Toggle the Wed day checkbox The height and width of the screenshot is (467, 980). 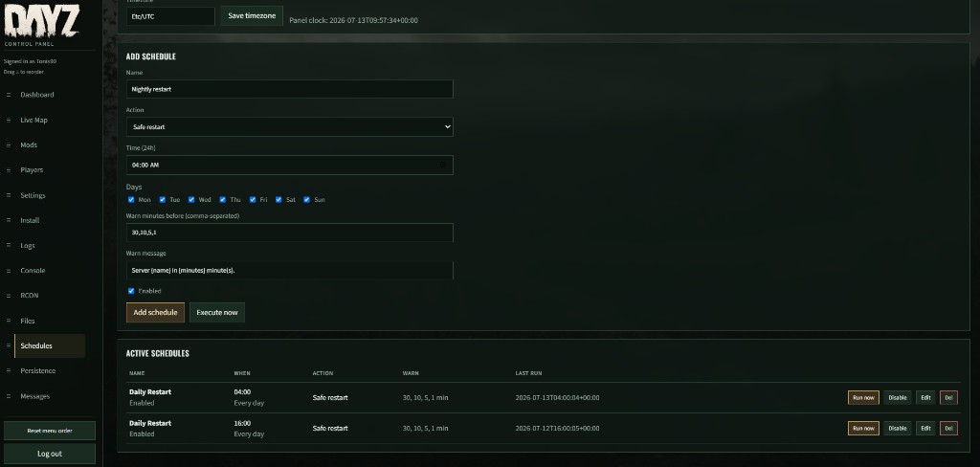point(191,199)
